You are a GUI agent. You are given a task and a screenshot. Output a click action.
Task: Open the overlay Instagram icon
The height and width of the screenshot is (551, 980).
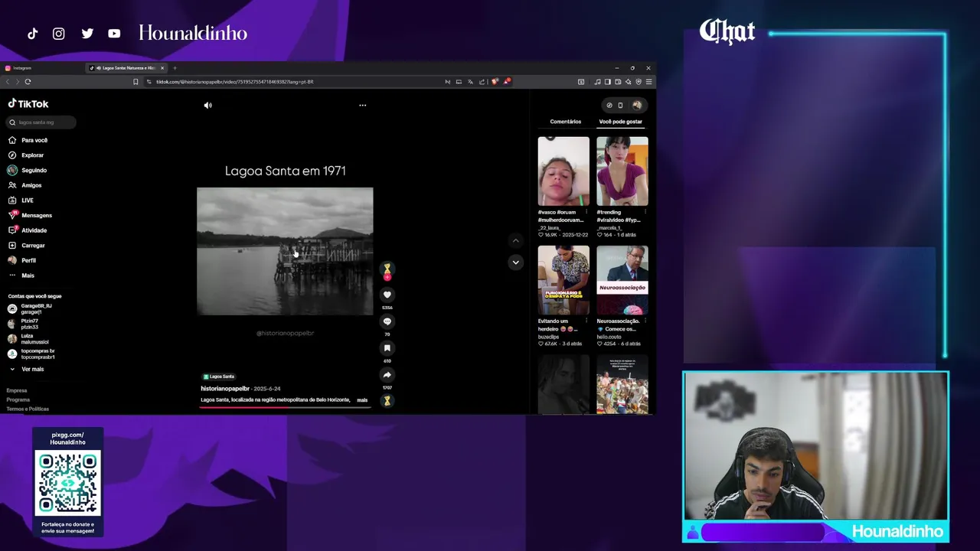[x=58, y=34]
